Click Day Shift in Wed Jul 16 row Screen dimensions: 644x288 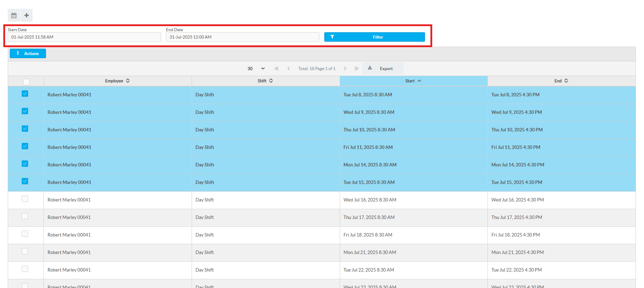[x=205, y=200]
